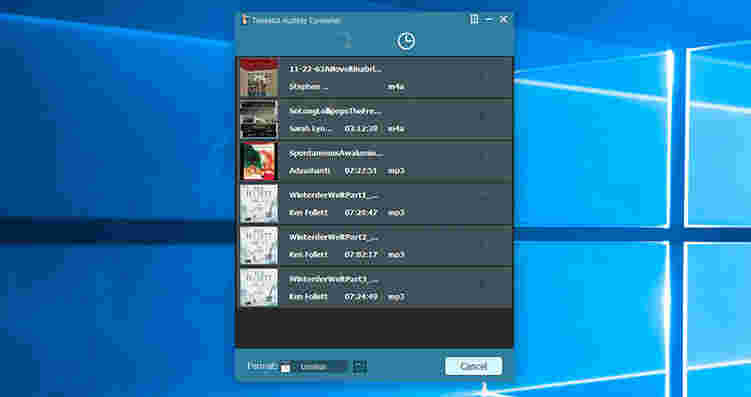Click the small icon at right of Adyashanti row
Image resolution: width=751 pixels, height=397 pixels.
(x=483, y=156)
